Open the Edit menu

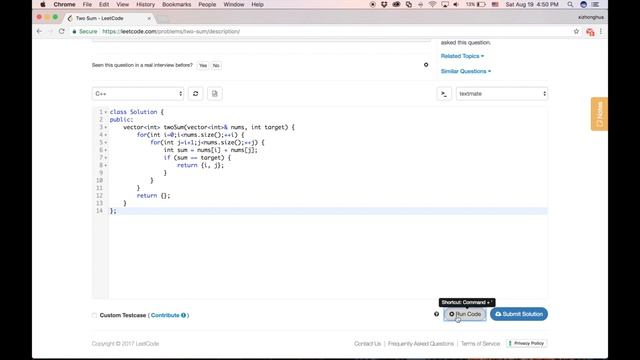click(x=104, y=4)
